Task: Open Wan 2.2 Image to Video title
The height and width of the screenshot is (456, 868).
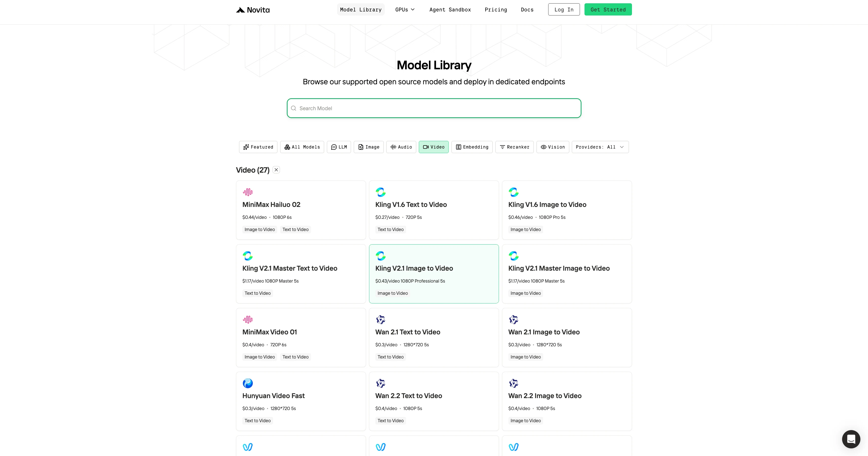Action: (x=545, y=396)
